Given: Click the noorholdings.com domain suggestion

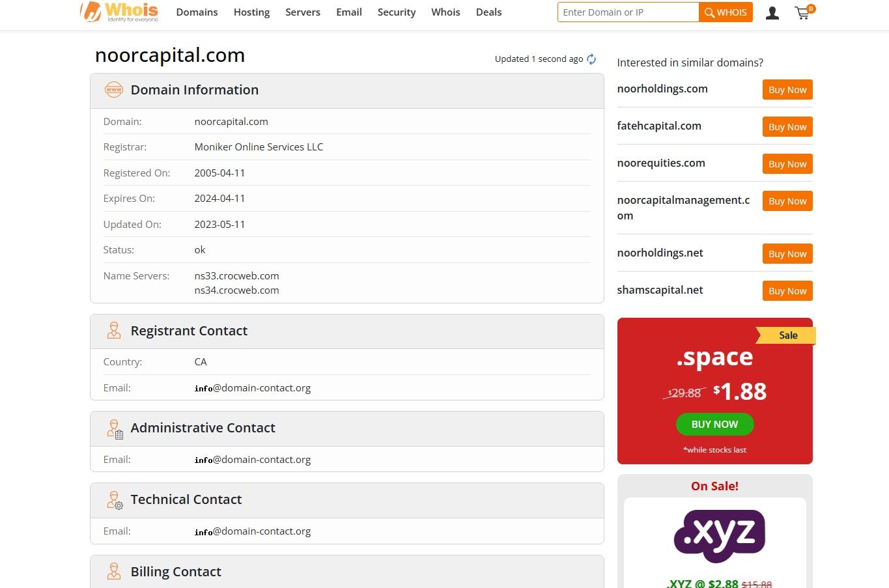Looking at the screenshot, I should [x=662, y=89].
